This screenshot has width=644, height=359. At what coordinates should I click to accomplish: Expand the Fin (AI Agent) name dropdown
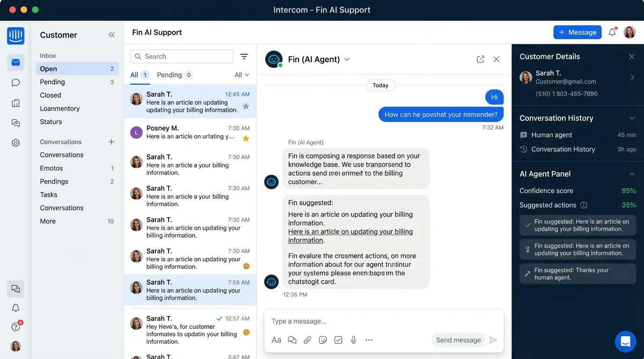pyautogui.click(x=346, y=59)
